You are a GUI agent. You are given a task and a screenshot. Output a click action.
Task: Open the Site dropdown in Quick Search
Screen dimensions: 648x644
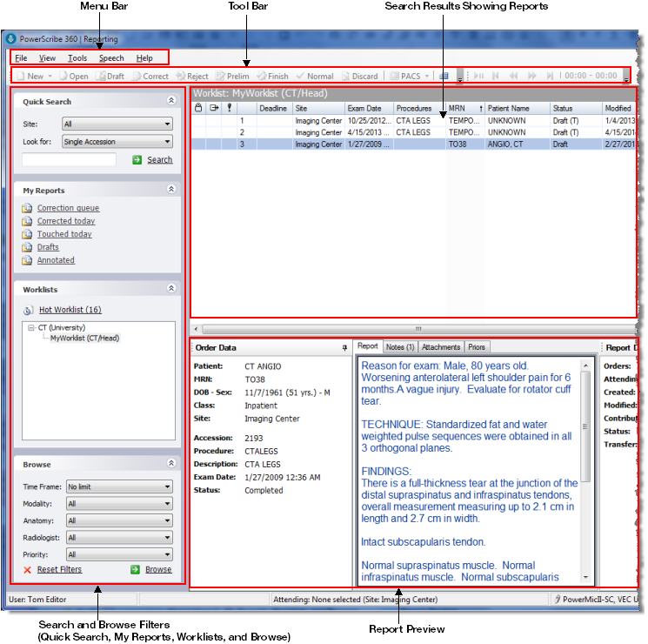[x=117, y=124]
